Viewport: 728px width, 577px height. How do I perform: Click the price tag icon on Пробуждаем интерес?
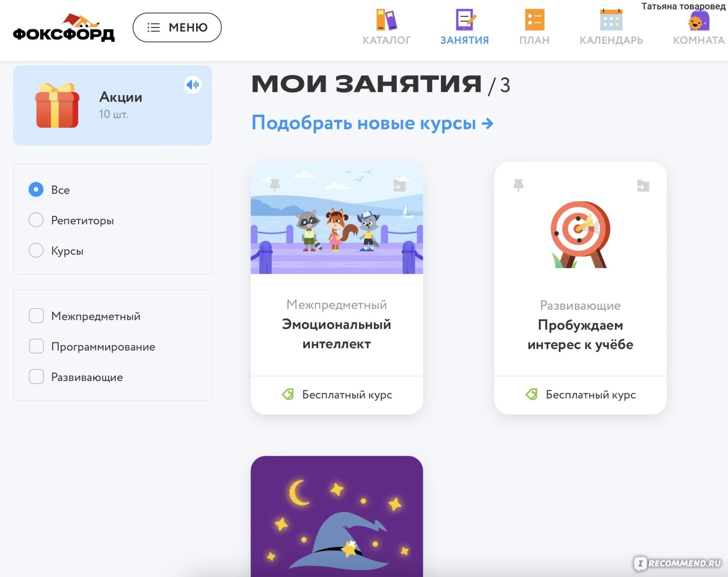pyautogui.click(x=532, y=395)
